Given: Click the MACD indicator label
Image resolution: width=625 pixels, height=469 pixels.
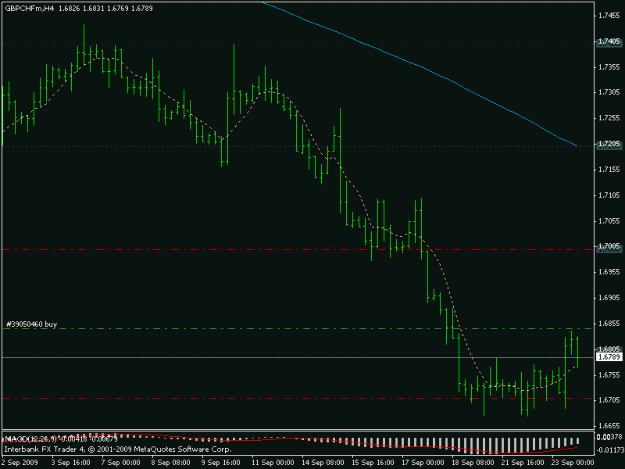Looking at the screenshot, I should [x=61, y=439].
